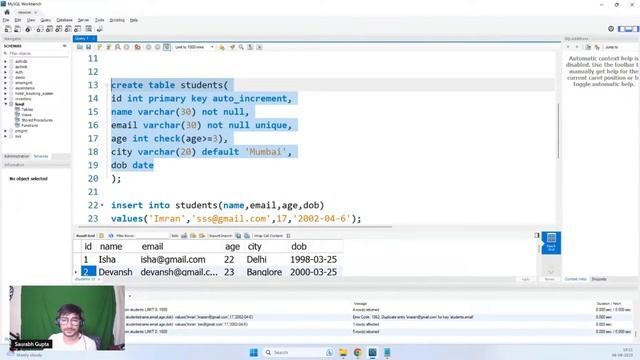Select the Context Help tab
The width and height of the screenshot is (640, 360).
click(576, 279)
